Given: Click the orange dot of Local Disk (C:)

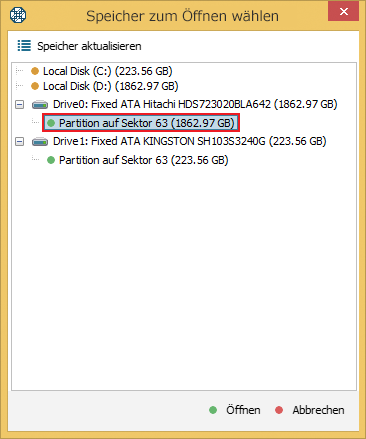Looking at the screenshot, I should click(35, 71).
